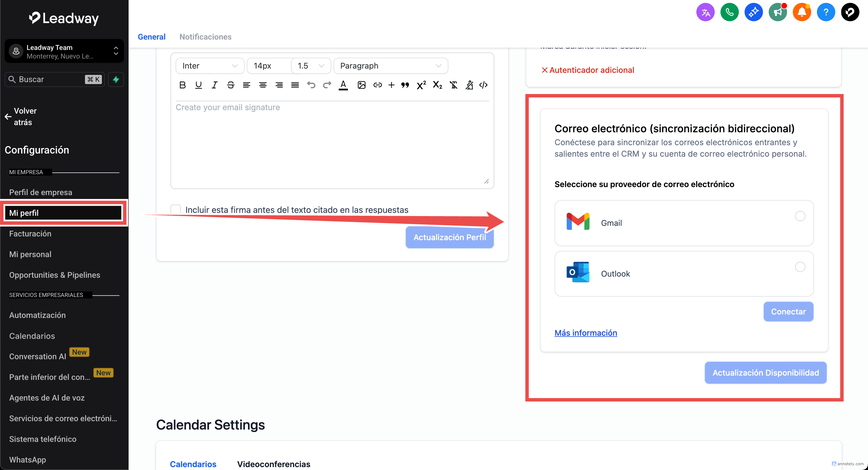
Task: Insert an image into the signature
Action: (x=361, y=85)
